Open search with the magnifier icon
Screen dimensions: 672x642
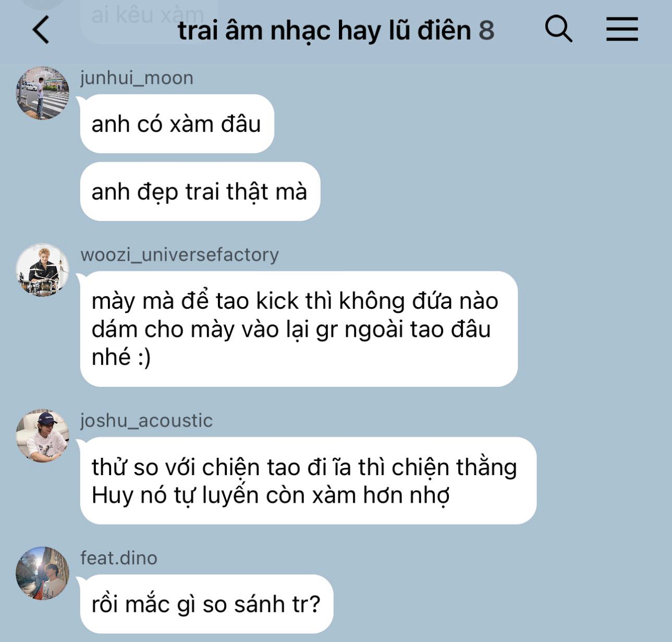558,28
